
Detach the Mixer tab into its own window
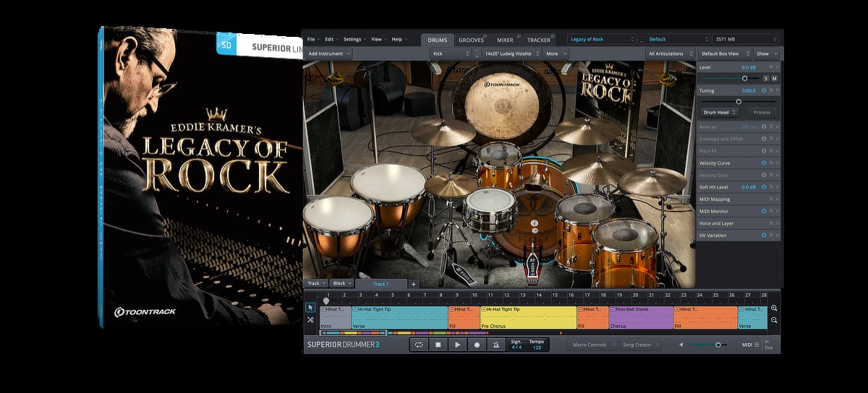coord(519,36)
